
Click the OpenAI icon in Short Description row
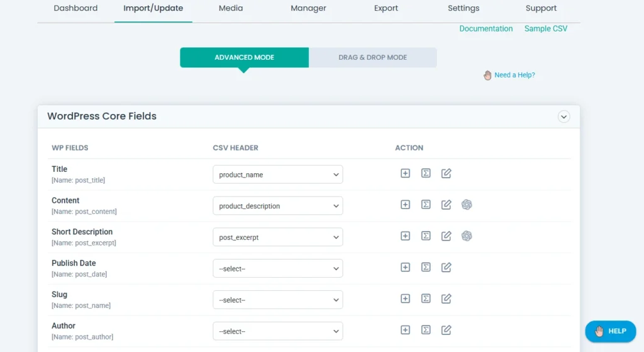point(467,236)
